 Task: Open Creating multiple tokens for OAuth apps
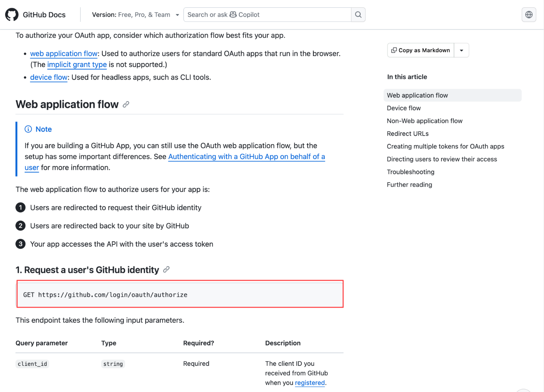(x=445, y=146)
